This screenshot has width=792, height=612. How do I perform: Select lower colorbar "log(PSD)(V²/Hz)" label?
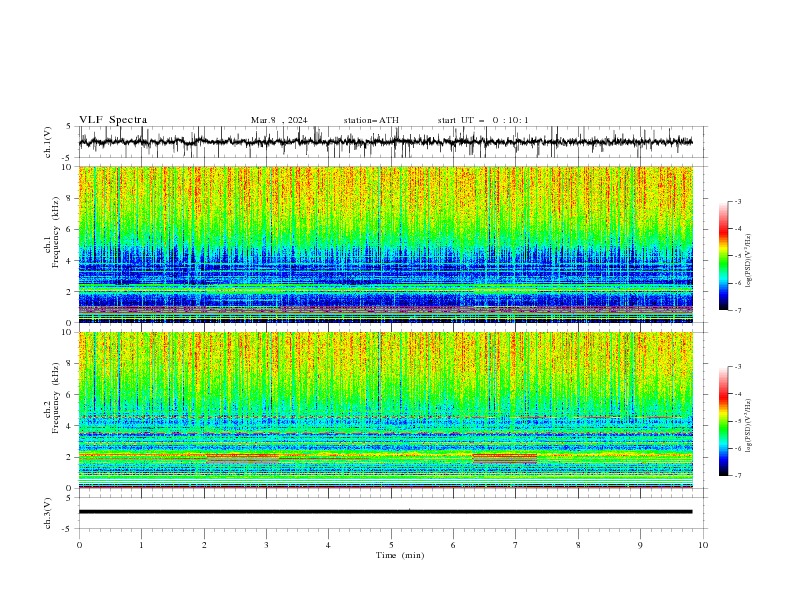(x=749, y=426)
